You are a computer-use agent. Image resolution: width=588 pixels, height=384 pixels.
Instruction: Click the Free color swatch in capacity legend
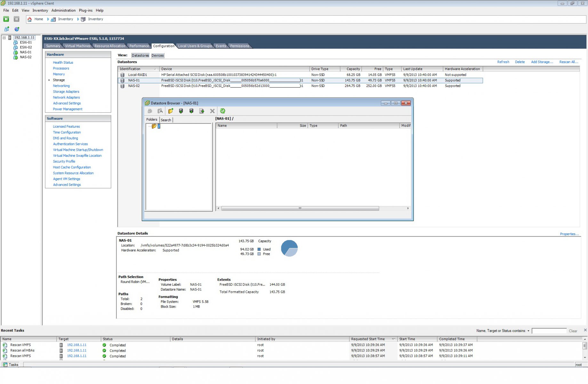[x=259, y=254]
